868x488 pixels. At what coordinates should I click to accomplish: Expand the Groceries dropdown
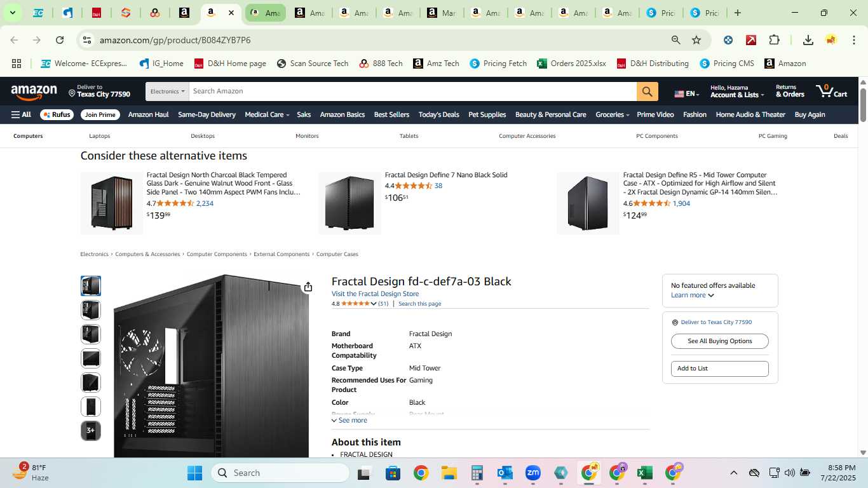(x=612, y=115)
